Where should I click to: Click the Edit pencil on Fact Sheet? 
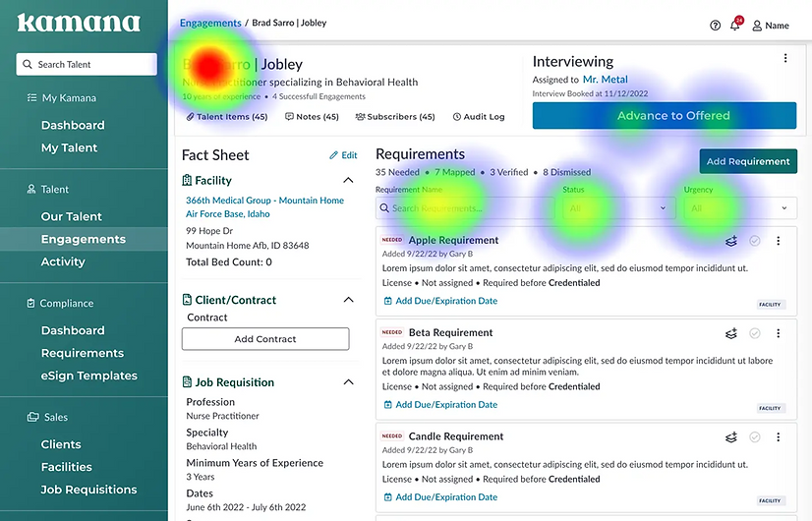[343, 155]
